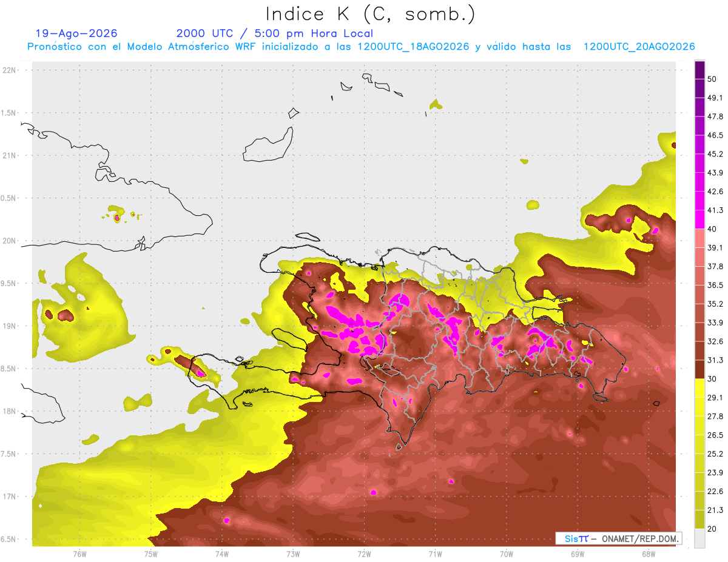Click the '76W' longitude axis label
The width and height of the screenshot is (728, 562).
79,554
